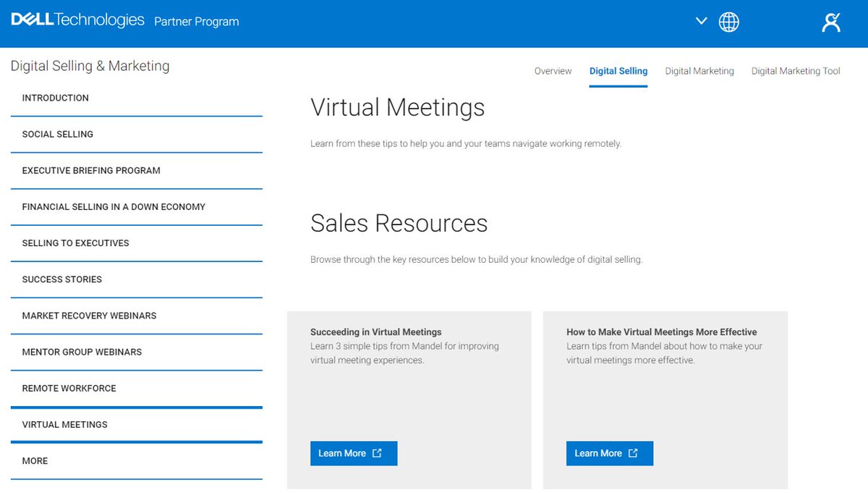Open Introduction in the sidebar
Image resolution: width=868 pixels, height=493 pixels.
[137, 98]
